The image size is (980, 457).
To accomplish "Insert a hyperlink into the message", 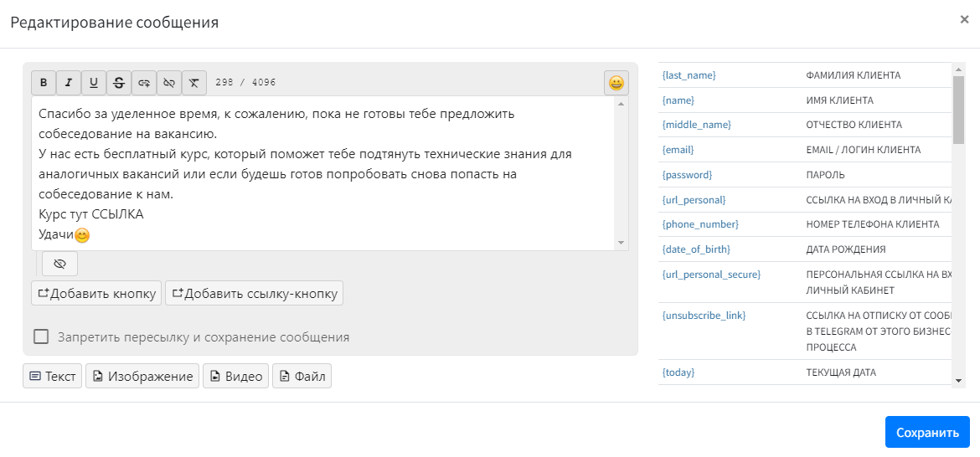I will click(x=144, y=82).
